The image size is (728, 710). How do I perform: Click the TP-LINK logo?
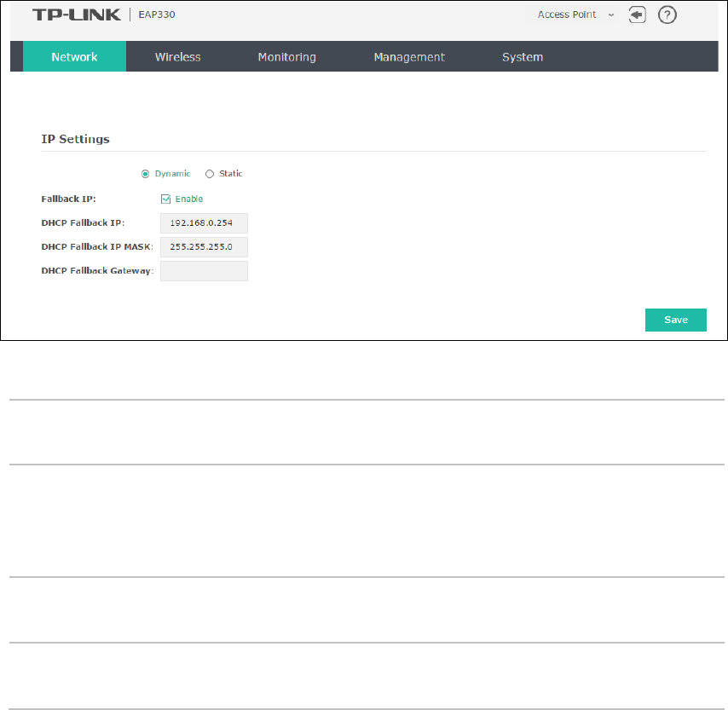click(x=77, y=14)
